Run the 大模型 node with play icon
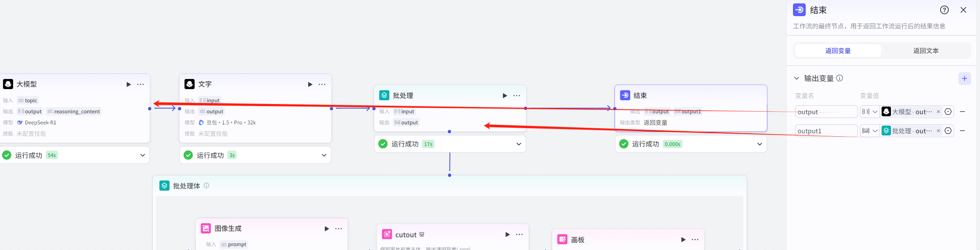Viewport: 980px width, 250px height. click(x=128, y=84)
